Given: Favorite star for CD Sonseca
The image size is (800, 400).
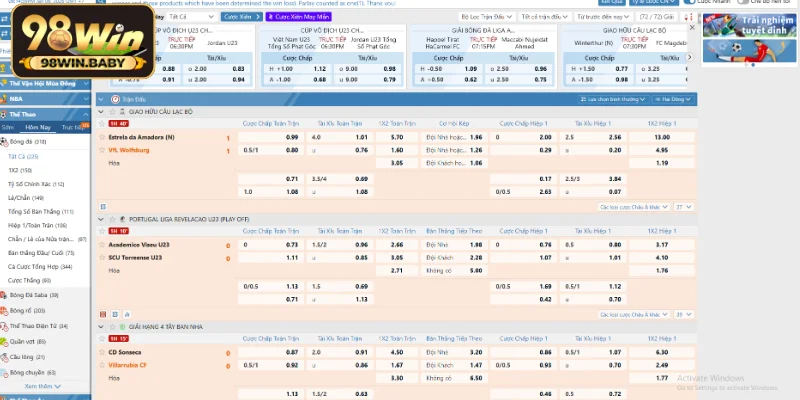Looking at the screenshot, I should coord(103,353).
